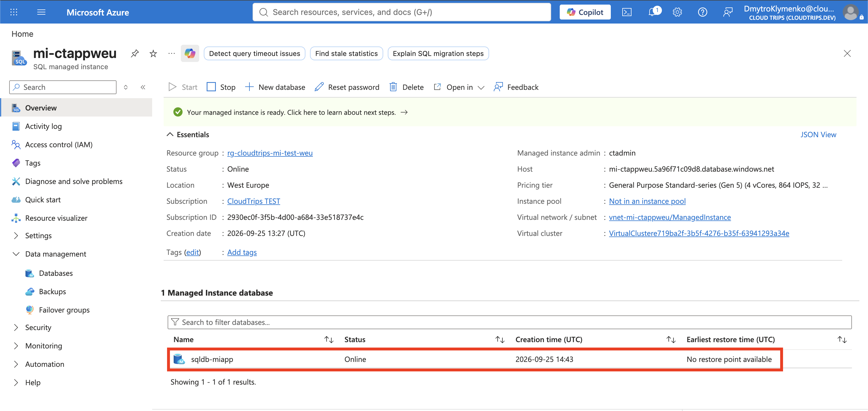868x411 pixels.
Task: Pin mi-ctappweu to dashboard
Action: tap(135, 53)
